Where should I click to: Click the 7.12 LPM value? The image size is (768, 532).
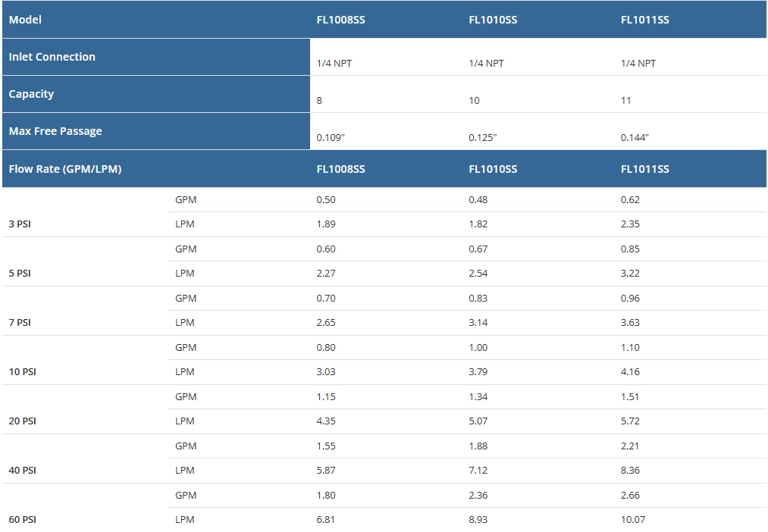[x=478, y=471]
